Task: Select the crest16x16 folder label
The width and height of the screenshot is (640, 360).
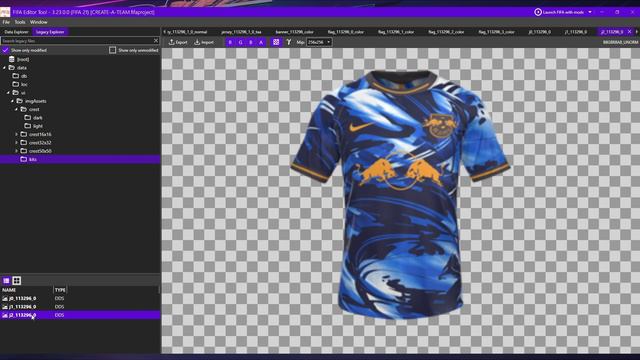Action: (40, 134)
